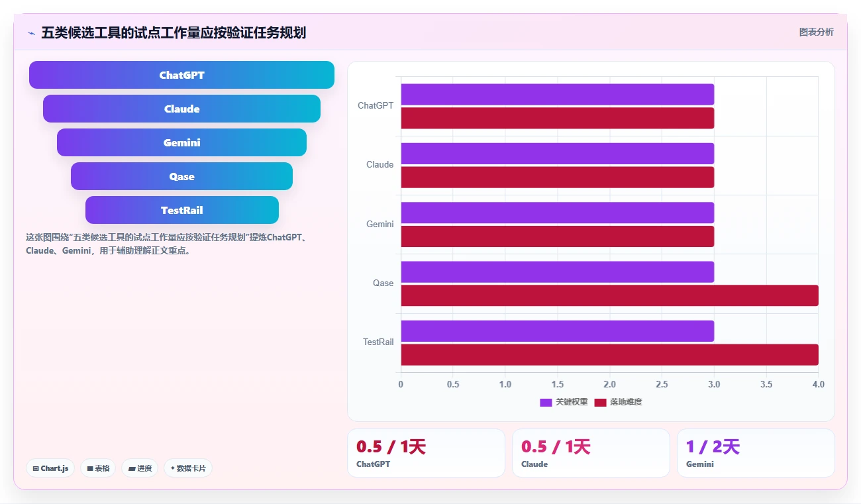
Task: Click the 图表分析 label
Action: pos(816,32)
